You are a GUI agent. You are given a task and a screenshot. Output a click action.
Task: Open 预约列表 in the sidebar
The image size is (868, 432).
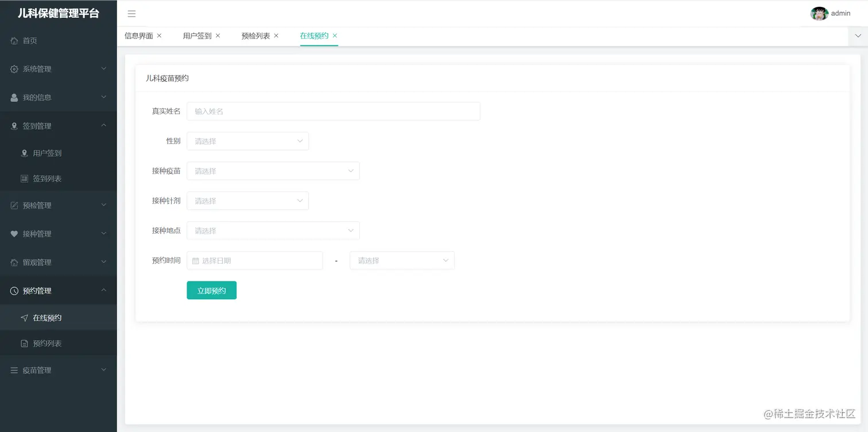tap(59, 344)
